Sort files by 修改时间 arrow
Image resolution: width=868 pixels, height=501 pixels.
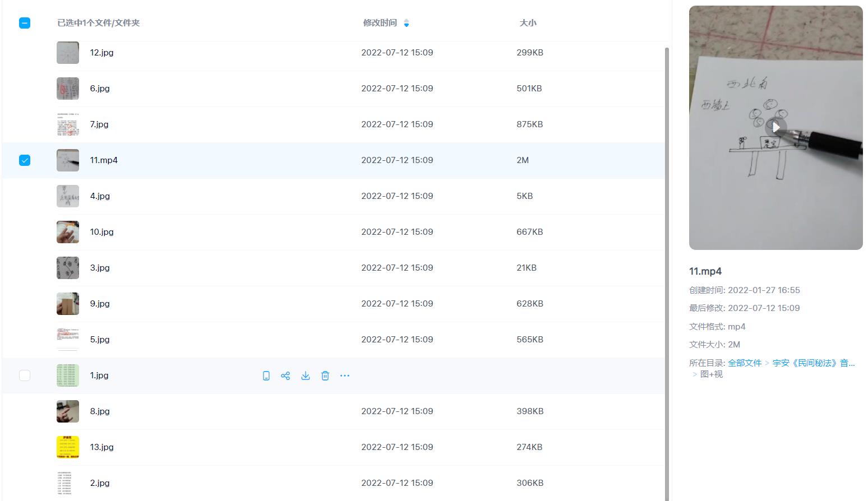[x=407, y=23]
